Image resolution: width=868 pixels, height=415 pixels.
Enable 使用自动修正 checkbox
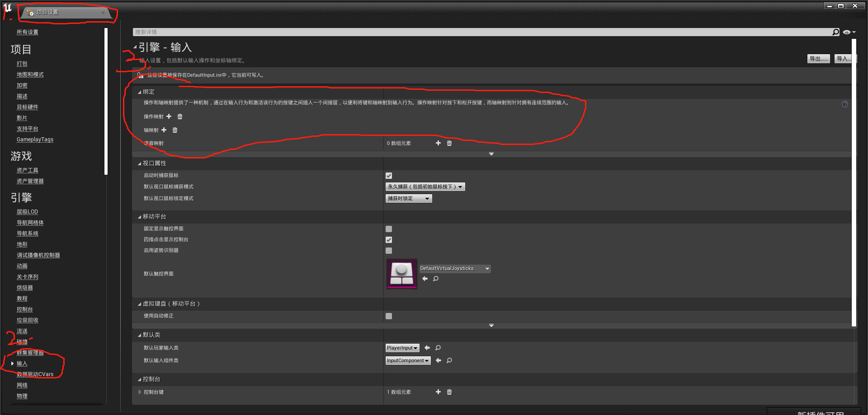[x=389, y=316]
